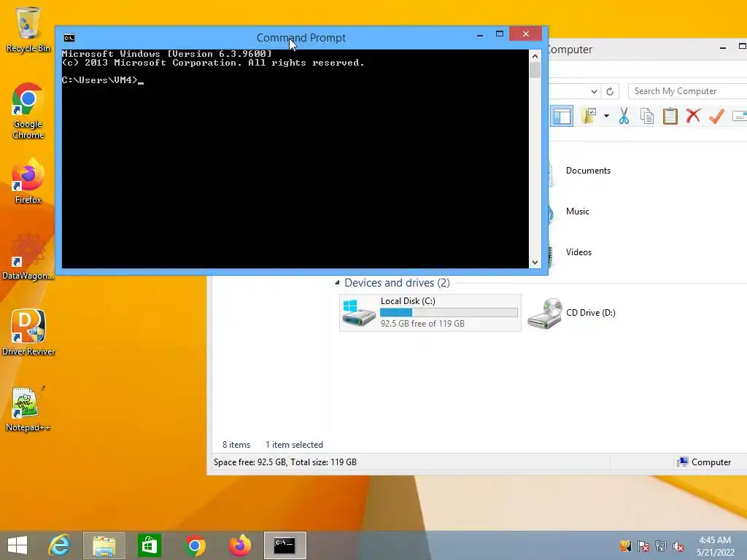This screenshot has width=747, height=560.
Task: Click the Copy icon in the Explorer toolbar
Action: [x=647, y=116]
